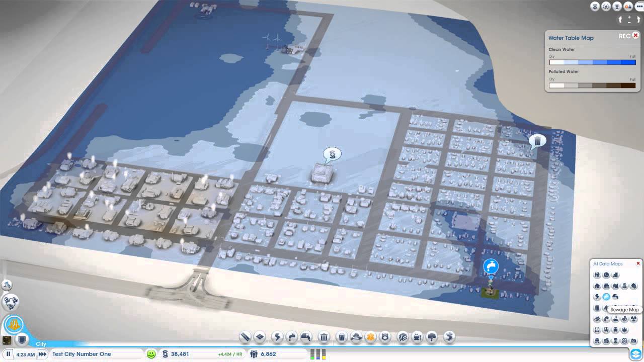Open the Disasters tornado menu
The height and width of the screenshot is (362, 644).
450,337
